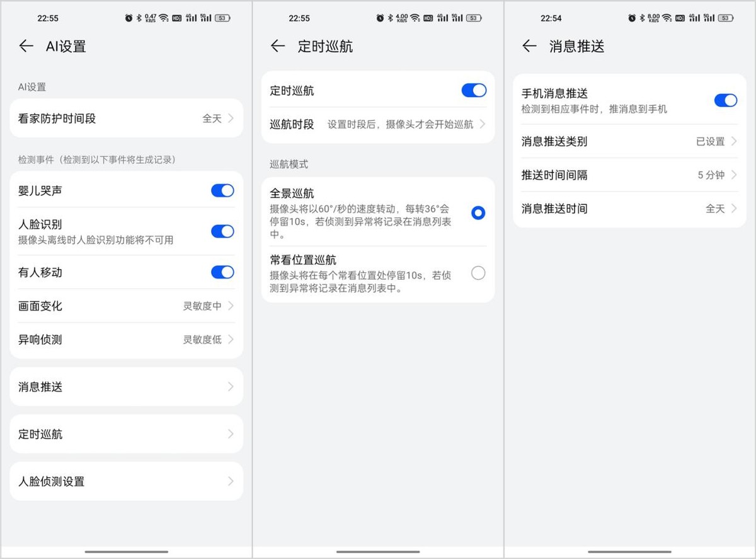The image size is (756, 559).
Task: Open the 消息推送 settings entry
Action: point(126,386)
